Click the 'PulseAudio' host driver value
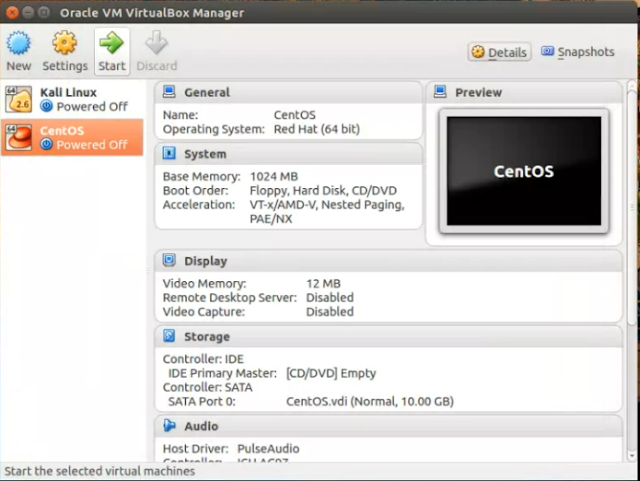This screenshot has height=481, width=640. [x=268, y=449]
